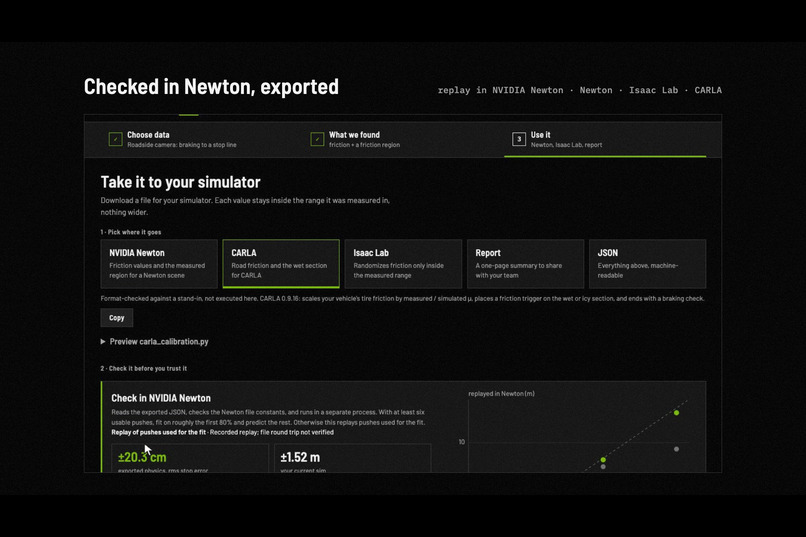Select the Report export card
Screen dimensions: 806x537
[525, 264]
